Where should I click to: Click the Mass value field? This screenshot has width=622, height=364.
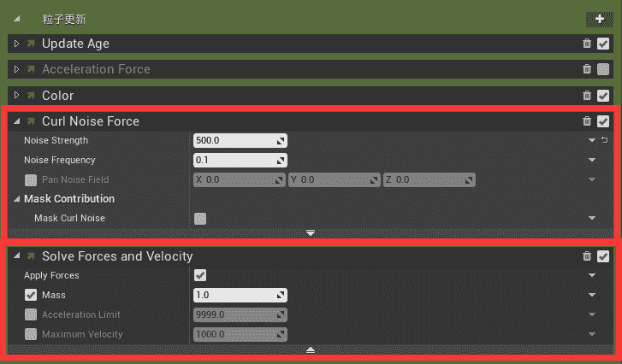click(234, 296)
